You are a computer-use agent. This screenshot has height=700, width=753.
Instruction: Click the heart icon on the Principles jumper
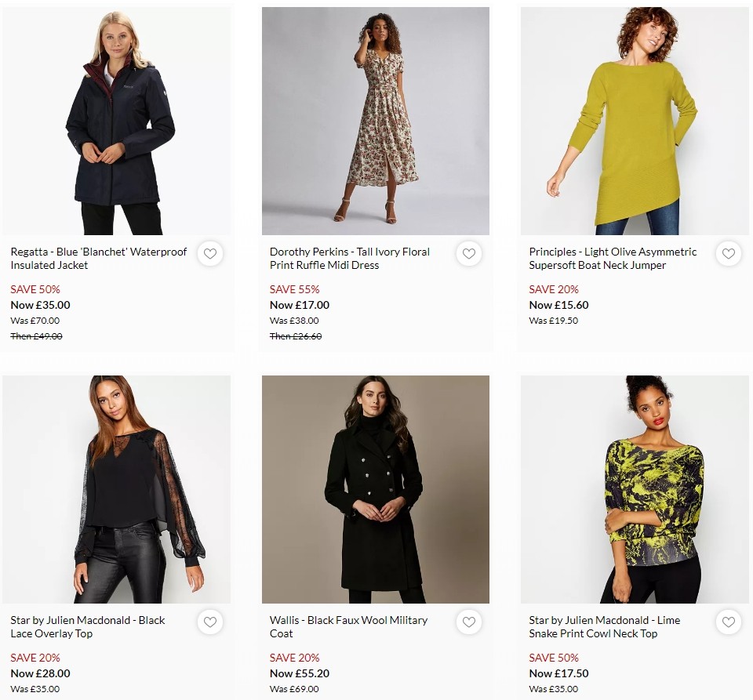(x=728, y=253)
